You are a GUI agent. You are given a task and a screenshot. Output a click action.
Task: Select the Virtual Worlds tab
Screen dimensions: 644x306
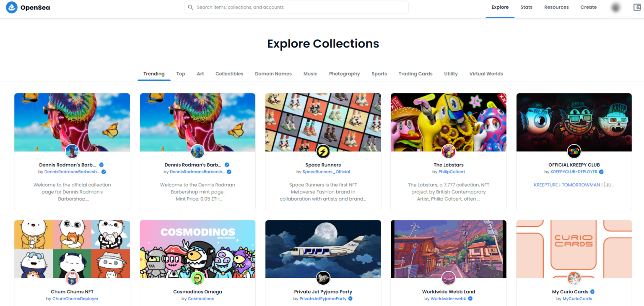(486, 74)
